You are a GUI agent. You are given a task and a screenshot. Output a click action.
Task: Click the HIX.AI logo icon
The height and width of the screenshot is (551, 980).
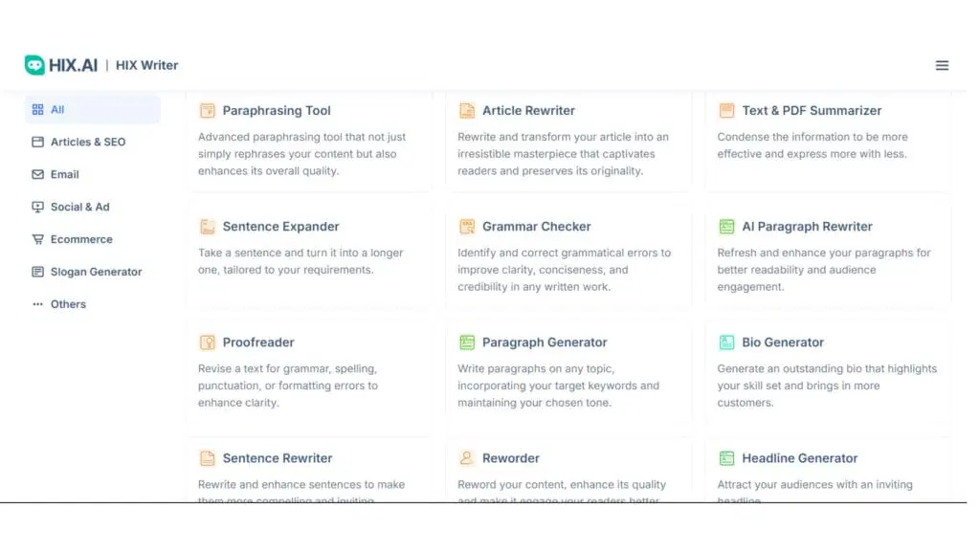click(34, 65)
